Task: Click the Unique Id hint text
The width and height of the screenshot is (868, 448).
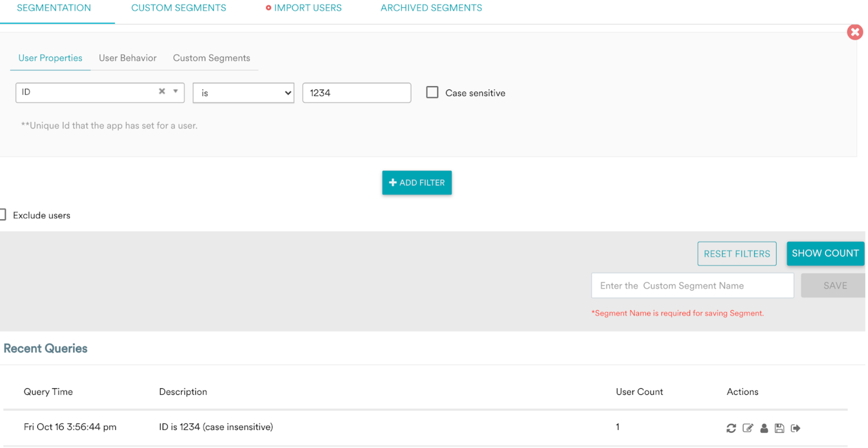Action: (x=109, y=126)
